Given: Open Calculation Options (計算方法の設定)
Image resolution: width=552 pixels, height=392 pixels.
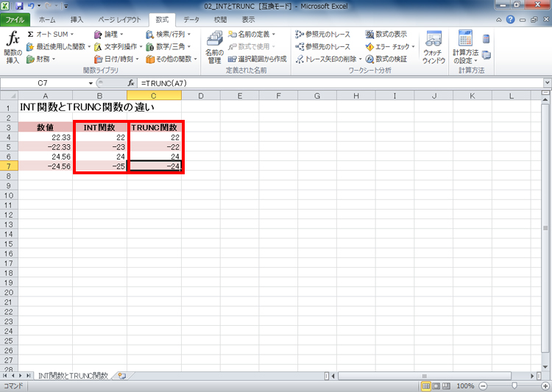Looking at the screenshot, I should [x=465, y=47].
